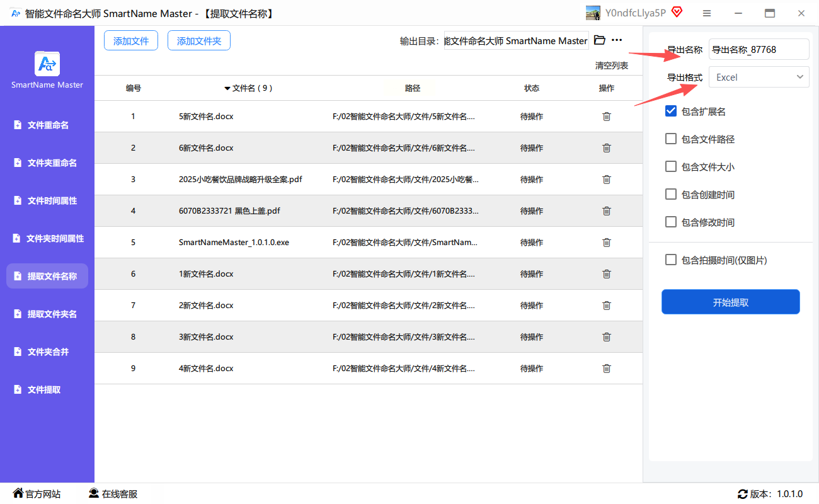Open output directory folder icon

click(599, 40)
